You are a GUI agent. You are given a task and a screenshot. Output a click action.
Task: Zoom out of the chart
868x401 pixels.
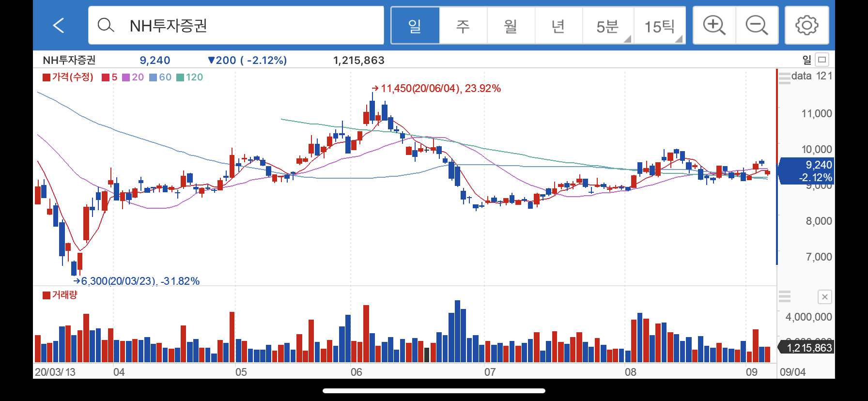757,25
